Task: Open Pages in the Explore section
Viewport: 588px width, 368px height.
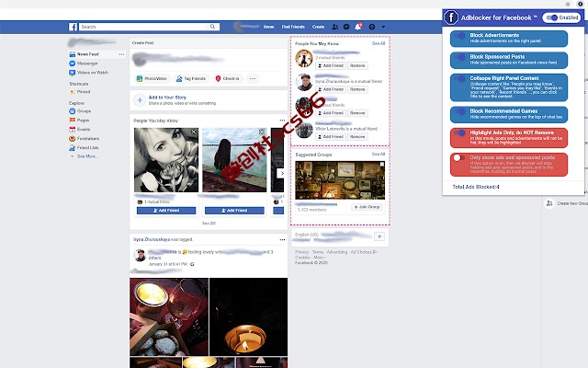Action: (83, 121)
